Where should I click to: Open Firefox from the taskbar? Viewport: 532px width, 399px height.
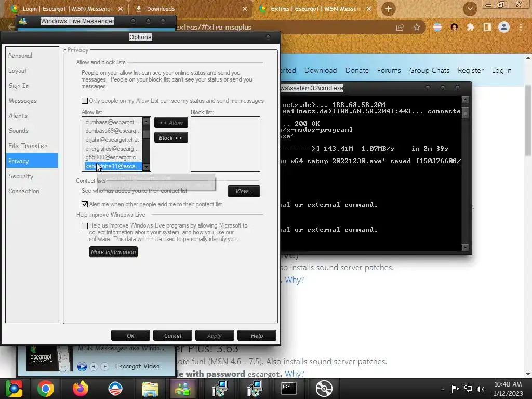click(x=81, y=389)
